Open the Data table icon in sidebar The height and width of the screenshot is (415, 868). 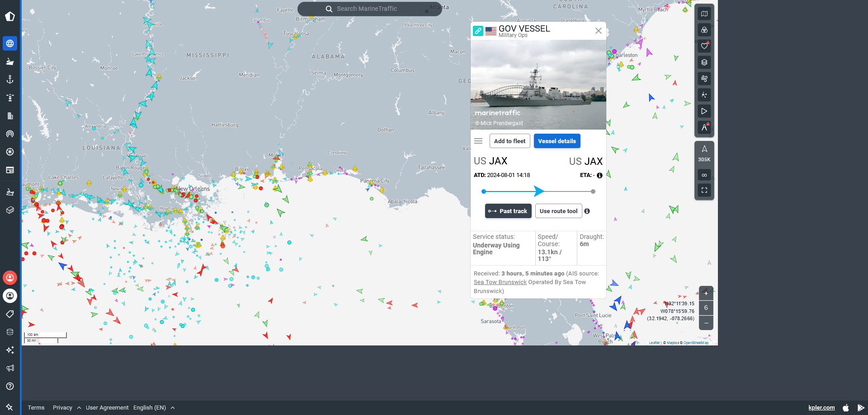(10, 170)
